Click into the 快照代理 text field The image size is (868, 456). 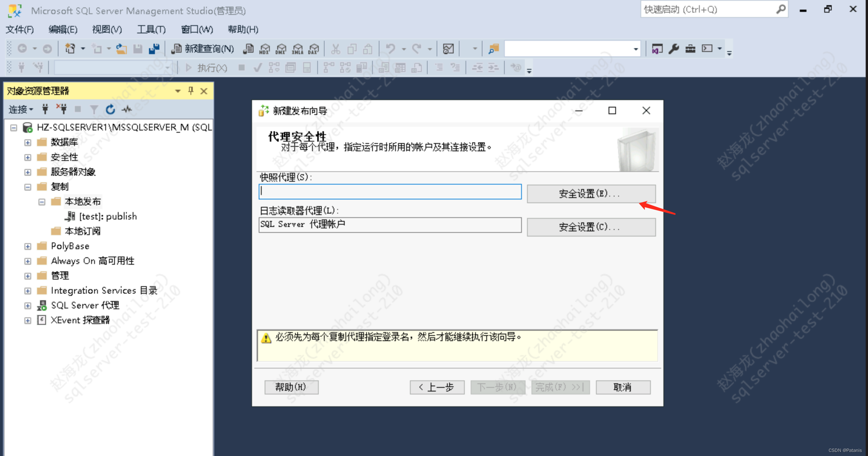(x=390, y=192)
